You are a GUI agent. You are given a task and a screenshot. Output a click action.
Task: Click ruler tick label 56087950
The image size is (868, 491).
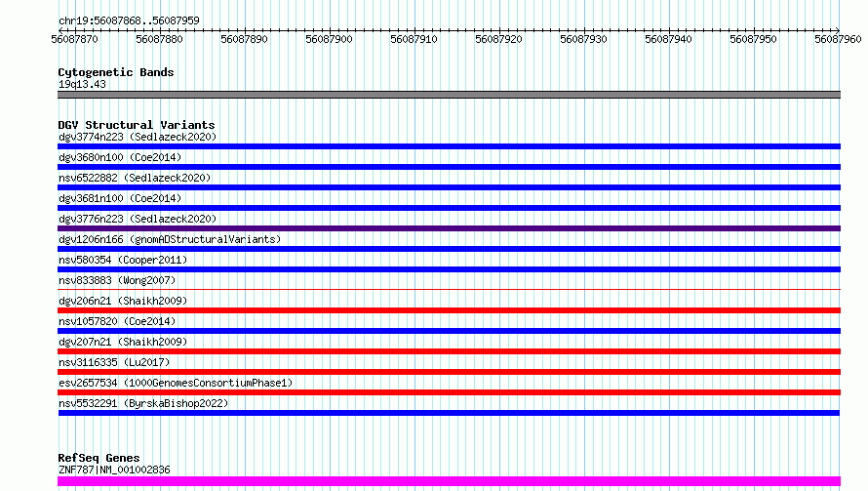click(x=754, y=39)
